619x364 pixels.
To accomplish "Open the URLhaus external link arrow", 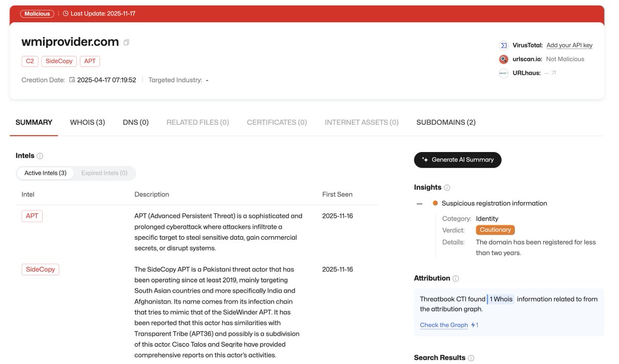I will click(553, 73).
